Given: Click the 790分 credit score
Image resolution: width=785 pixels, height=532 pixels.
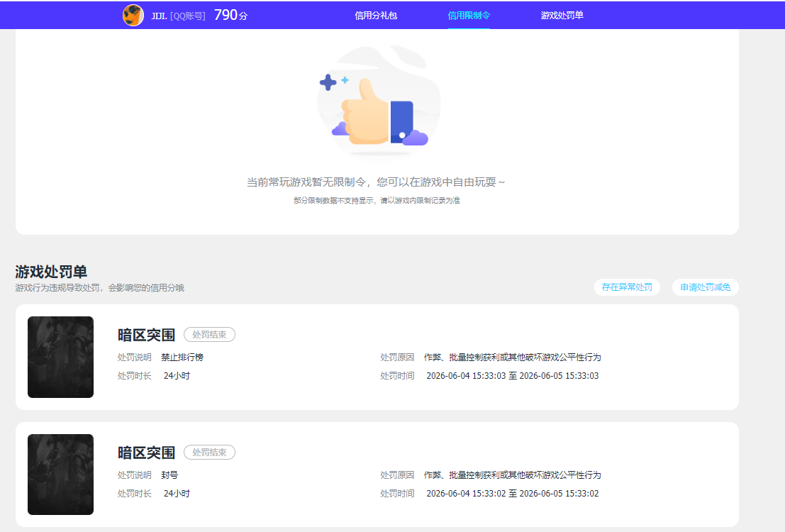Looking at the screenshot, I should point(230,15).
